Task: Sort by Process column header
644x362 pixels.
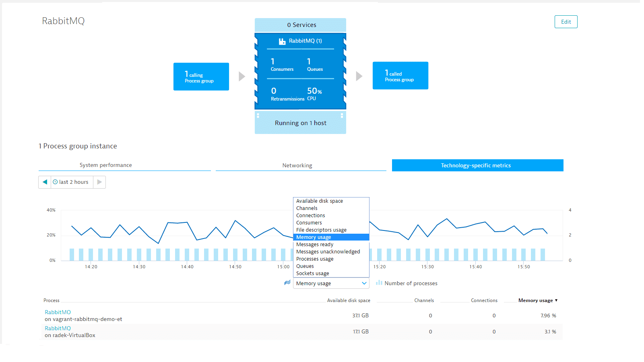Action: (x=52, y=300)
